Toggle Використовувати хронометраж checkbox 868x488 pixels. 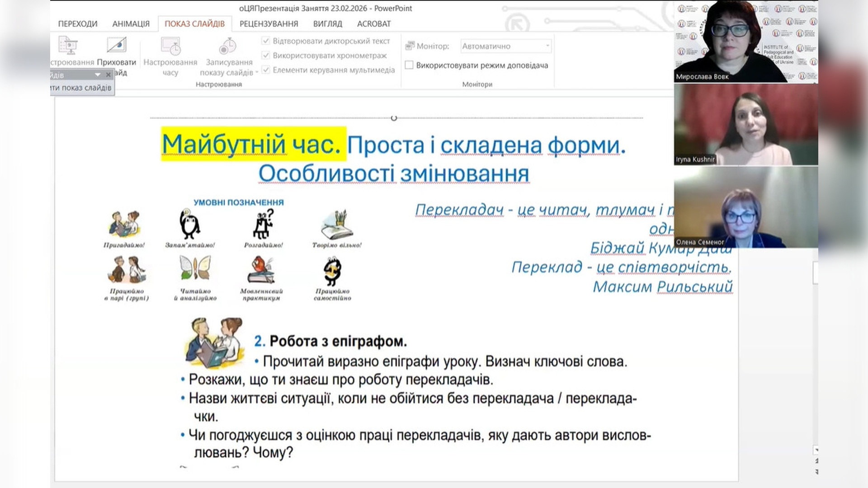[266, 56]
